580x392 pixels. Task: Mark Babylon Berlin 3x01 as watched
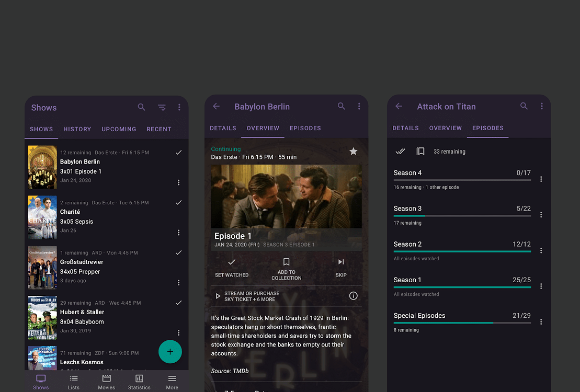coord(179,153)
